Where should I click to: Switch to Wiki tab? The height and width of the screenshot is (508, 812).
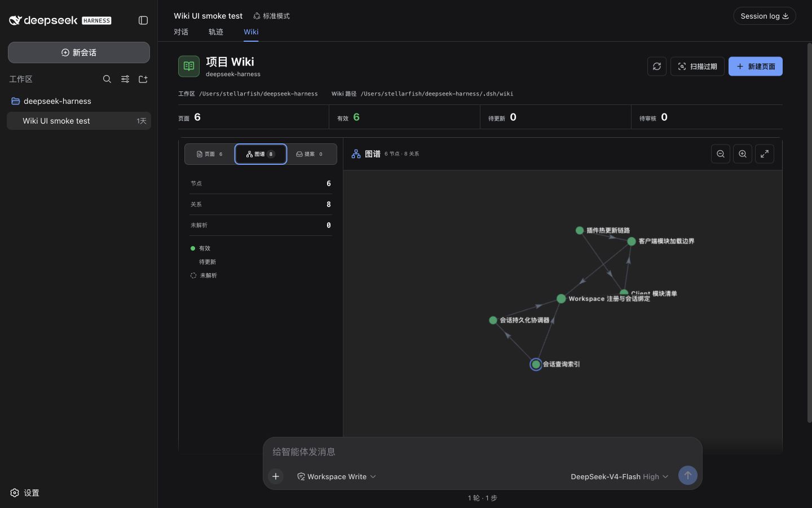click(251, 32)
